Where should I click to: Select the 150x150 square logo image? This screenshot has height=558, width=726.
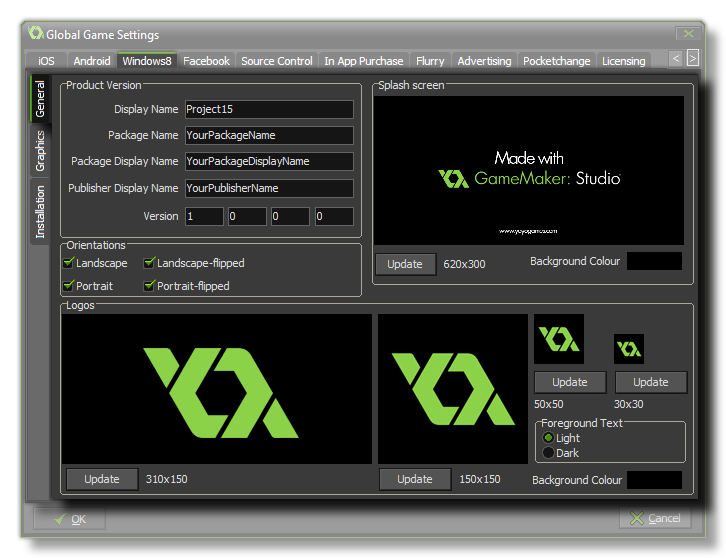click(452, 388)
